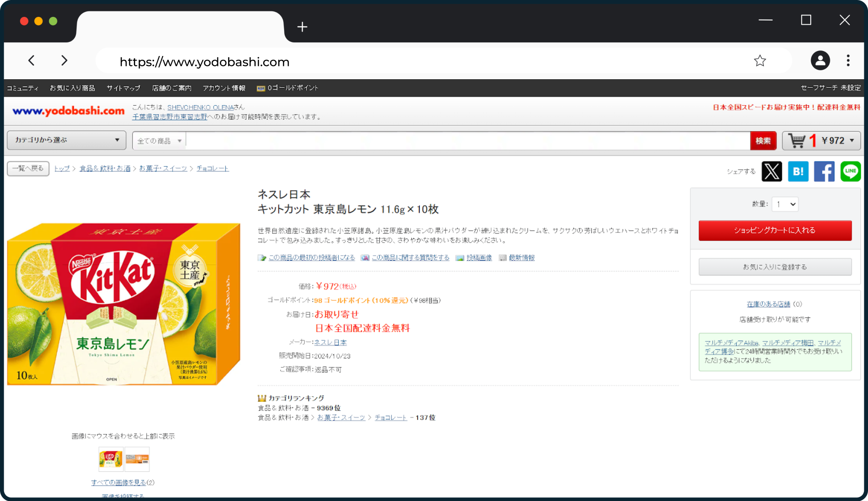
Task: Expand cart total ¥972 dropdown
Action: point(852,141)
